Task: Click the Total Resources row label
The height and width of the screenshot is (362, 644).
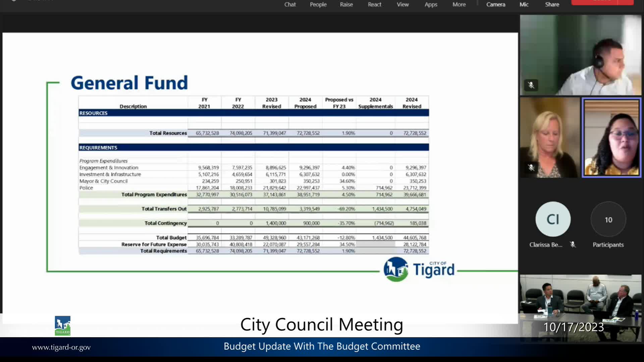Action: (168, 133)
